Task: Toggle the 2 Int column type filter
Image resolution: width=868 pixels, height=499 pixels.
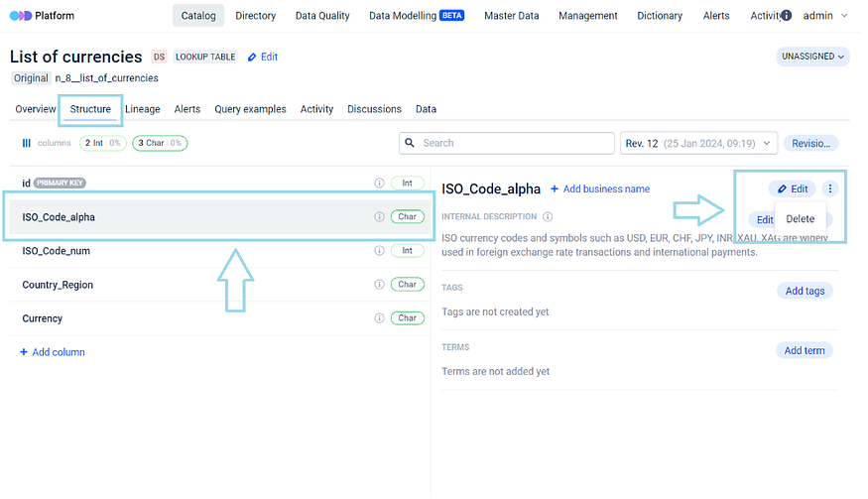Action: click(102, 143)
